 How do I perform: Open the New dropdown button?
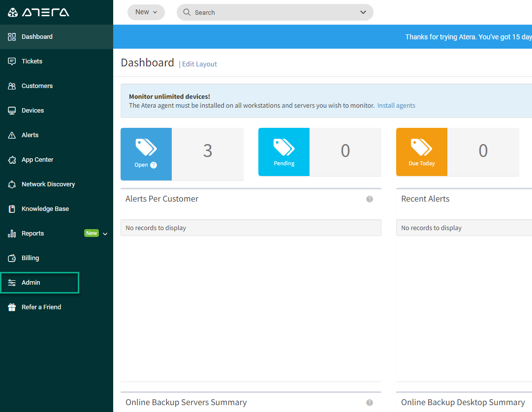pyautogui.click(x=146, y=12)
